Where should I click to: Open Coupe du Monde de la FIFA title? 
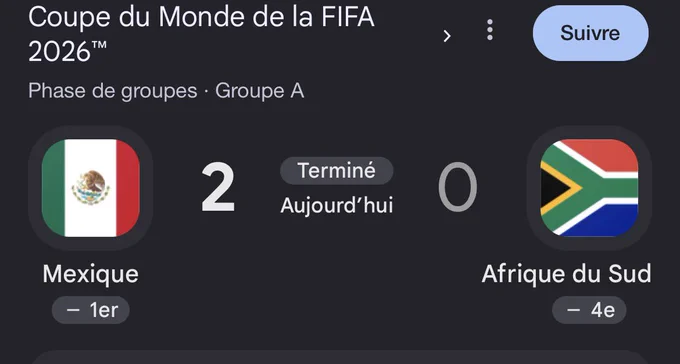tap(201, 34)
